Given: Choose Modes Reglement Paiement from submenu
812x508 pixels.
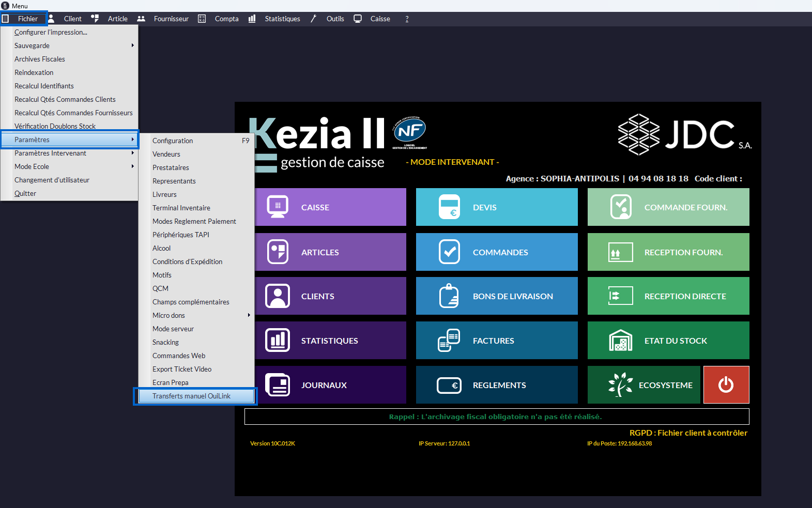Looking at the screenshot, I should tap(194, 221).
